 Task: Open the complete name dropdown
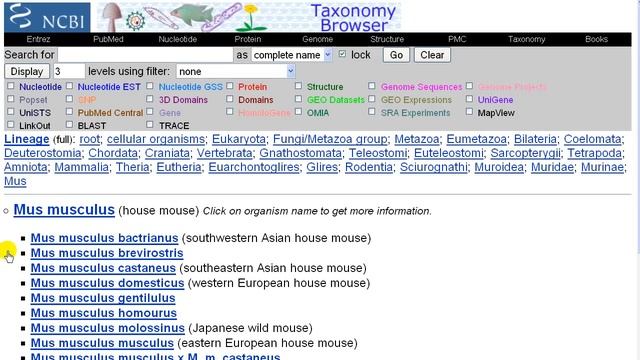pyautogui.click(x=291, y=55)
